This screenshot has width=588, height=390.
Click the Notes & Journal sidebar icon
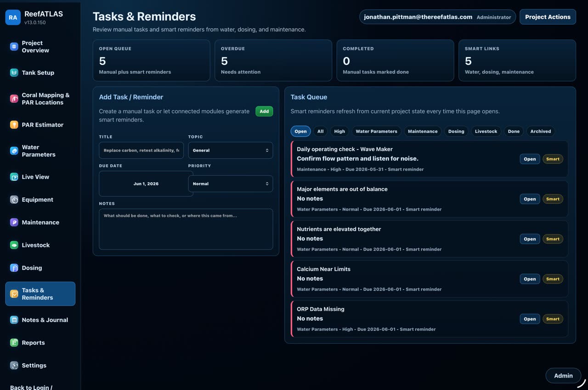pos(14,320)
